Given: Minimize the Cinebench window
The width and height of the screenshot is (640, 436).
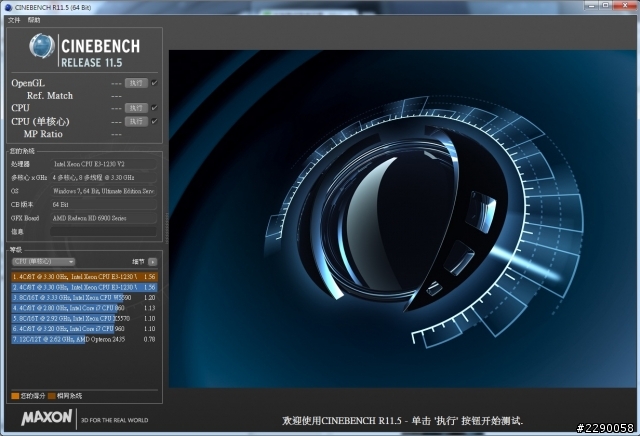Looking at the screenshot, I should coord(590,5).
